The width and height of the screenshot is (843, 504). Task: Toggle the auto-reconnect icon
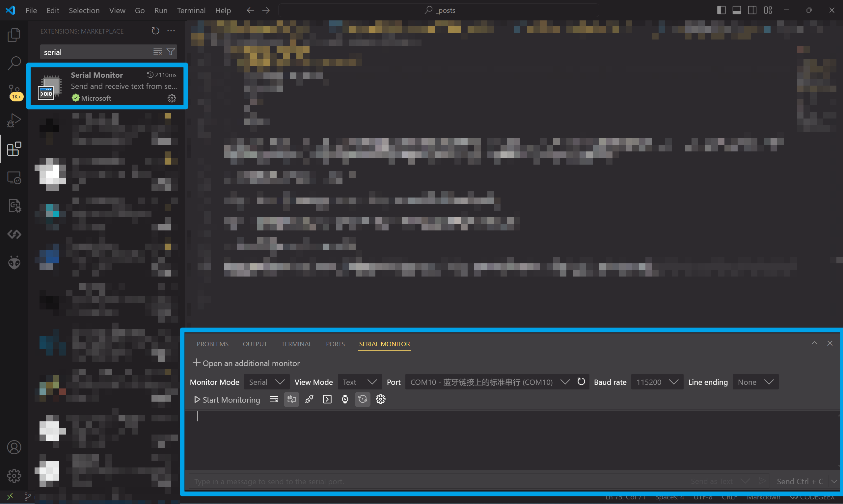[363, 399]
